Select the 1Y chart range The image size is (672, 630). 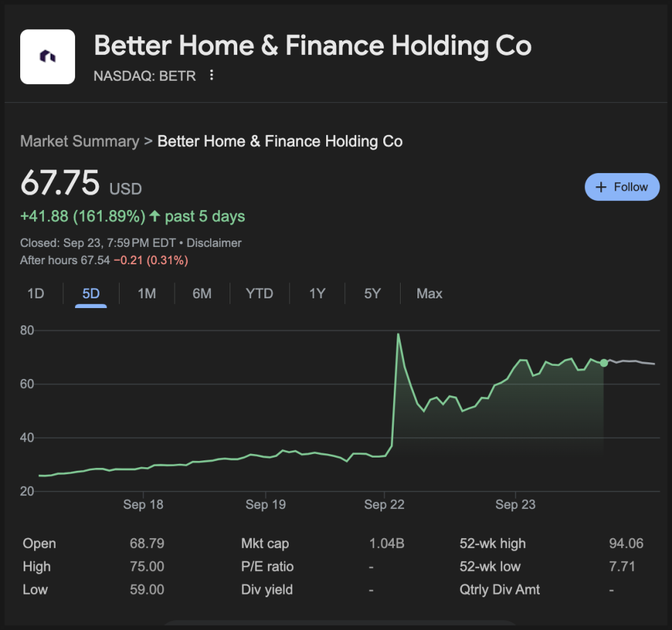(x=317, y=293)
